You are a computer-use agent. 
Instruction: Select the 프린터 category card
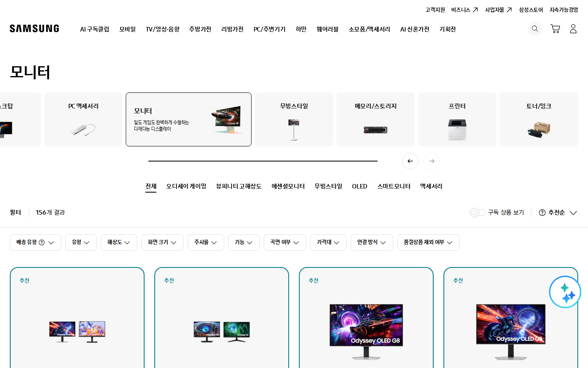pos(457,119)
